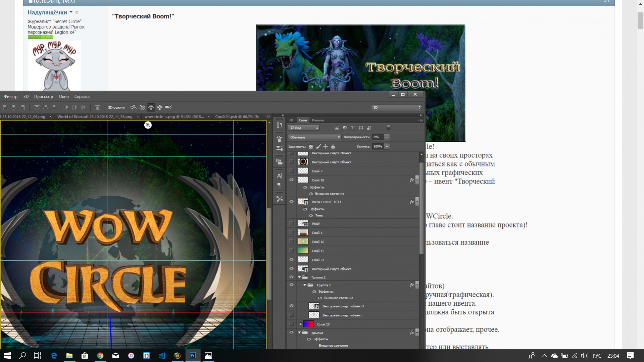Hide the WOW CIRCLE TEXT layer
The width and height of the screenshot is (644, 362).
coord(291,202)
